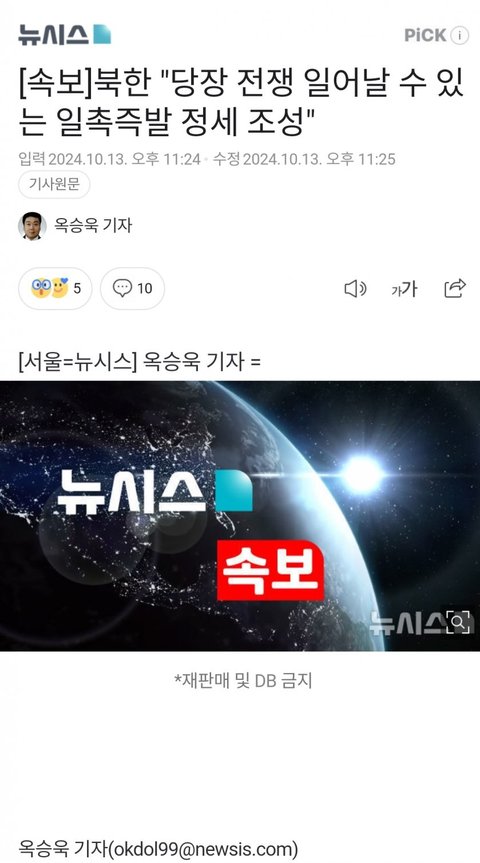Click the okdol99@newsis.com email address
Screen dimensions: 480x863
click(203, 849)
